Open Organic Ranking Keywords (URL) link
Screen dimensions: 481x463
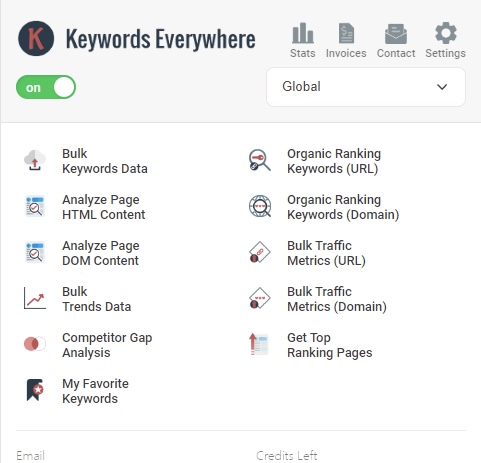(334, 161)
